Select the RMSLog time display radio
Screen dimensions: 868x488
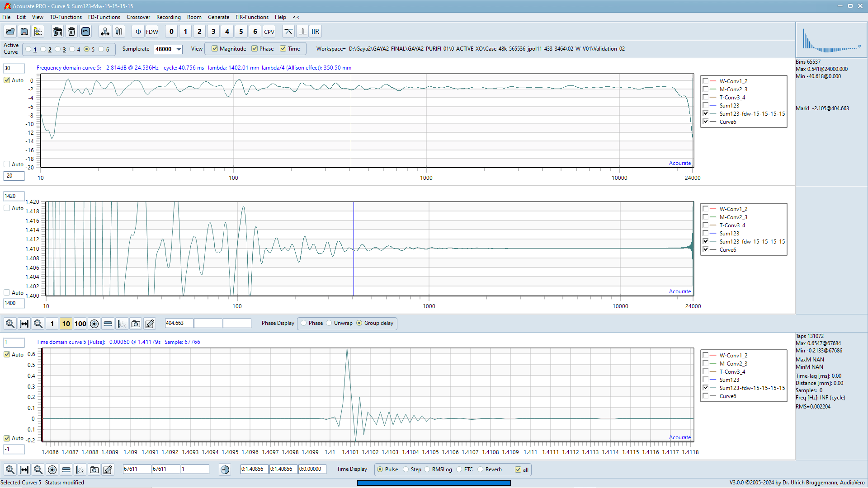coord(427,469)
